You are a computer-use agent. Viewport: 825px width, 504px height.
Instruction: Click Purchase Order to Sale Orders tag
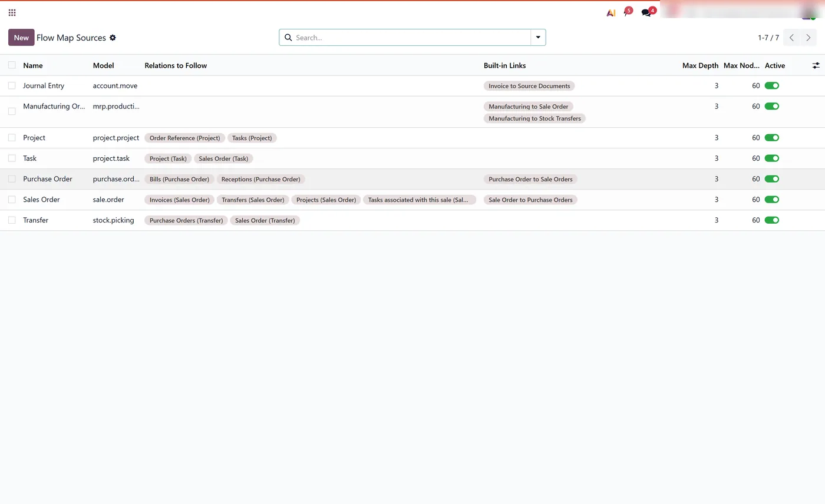pyautogui.click(x=530, y=179)
